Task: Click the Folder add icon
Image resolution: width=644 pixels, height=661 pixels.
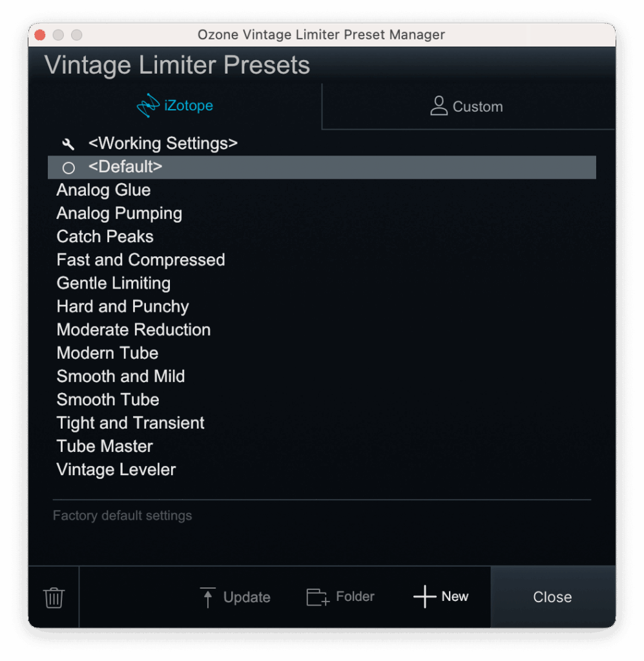Action: (x=317, y=597)
